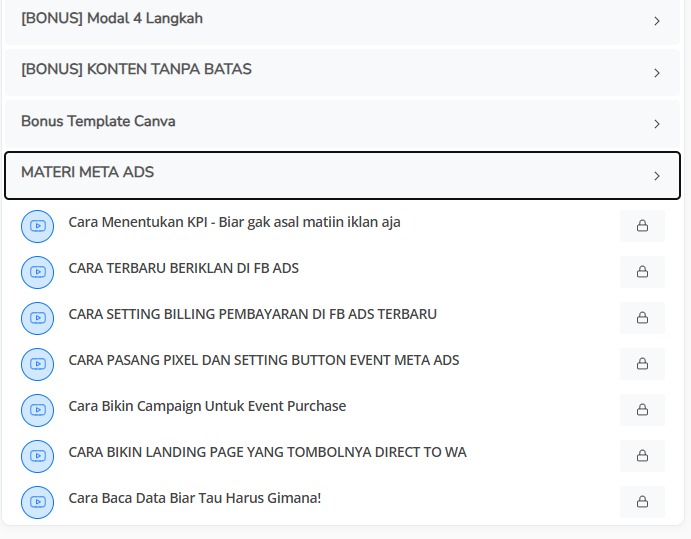Click play icon for CARA TERBARU BERIKLAN DI FB ADS

pyautogui.click(x=37, y=272)
